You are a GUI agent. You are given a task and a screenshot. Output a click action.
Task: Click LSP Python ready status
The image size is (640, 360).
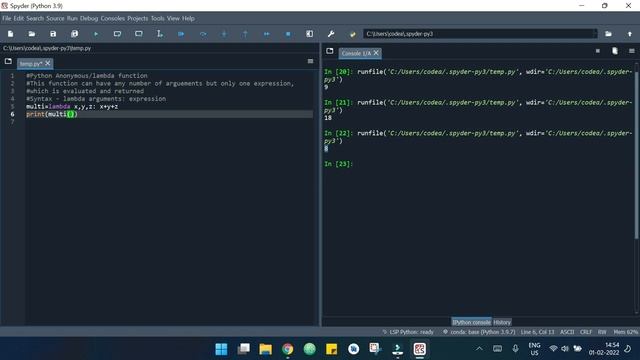coord(408,332)
